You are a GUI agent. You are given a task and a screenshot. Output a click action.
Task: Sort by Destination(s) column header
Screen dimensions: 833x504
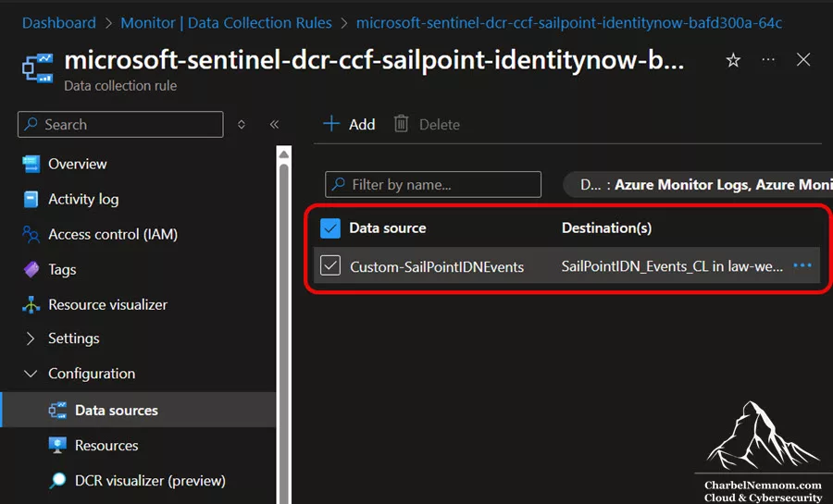[x=606, y=228]
